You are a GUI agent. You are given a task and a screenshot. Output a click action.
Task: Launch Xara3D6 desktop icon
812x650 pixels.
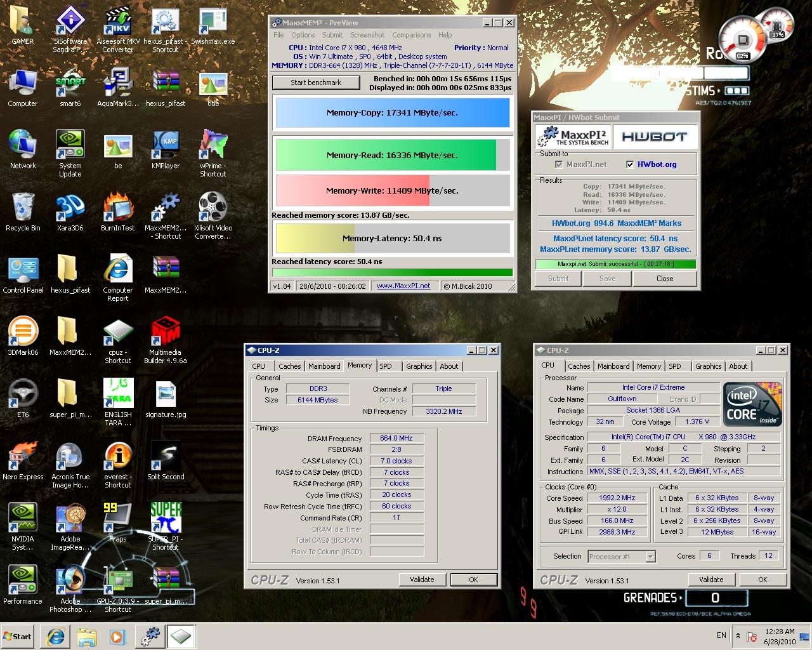tap(70, 212)
